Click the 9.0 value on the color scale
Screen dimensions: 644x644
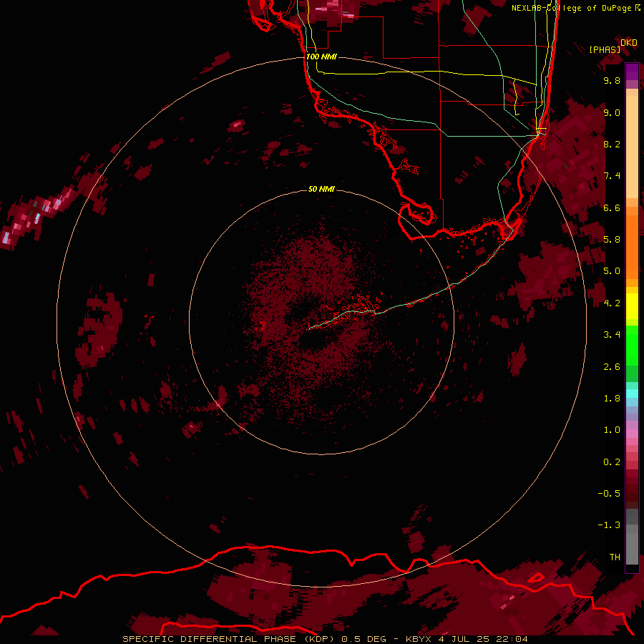[612, 112]
